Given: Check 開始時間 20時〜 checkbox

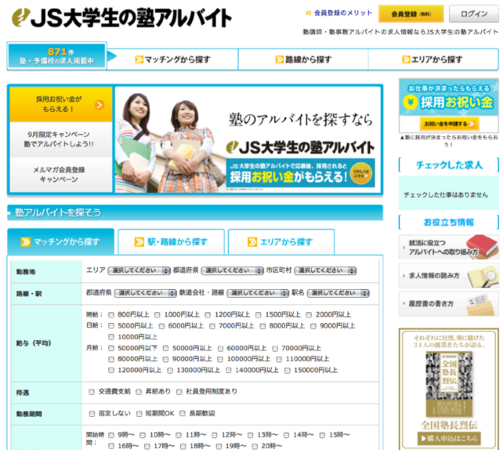Looking at the screenshot, I should click(255, 446).
